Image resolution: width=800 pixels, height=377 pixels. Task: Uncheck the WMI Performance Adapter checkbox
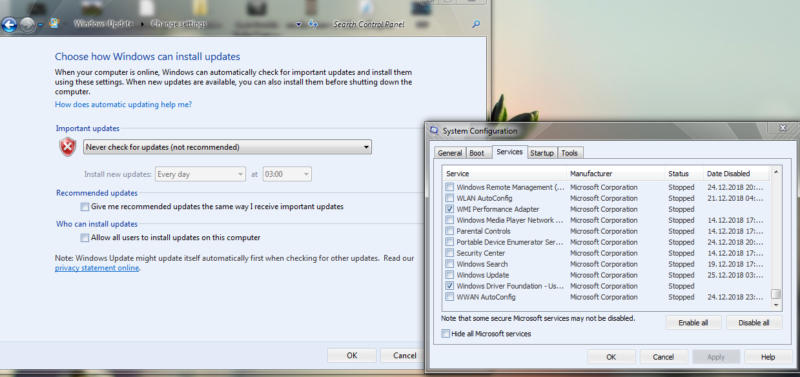[x=449, y=209]
